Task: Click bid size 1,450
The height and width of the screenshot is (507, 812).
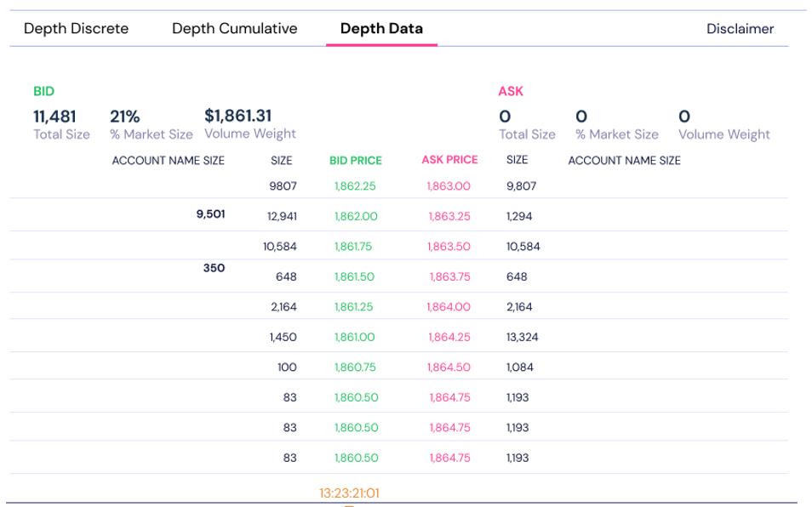Action: click(283, 338)
